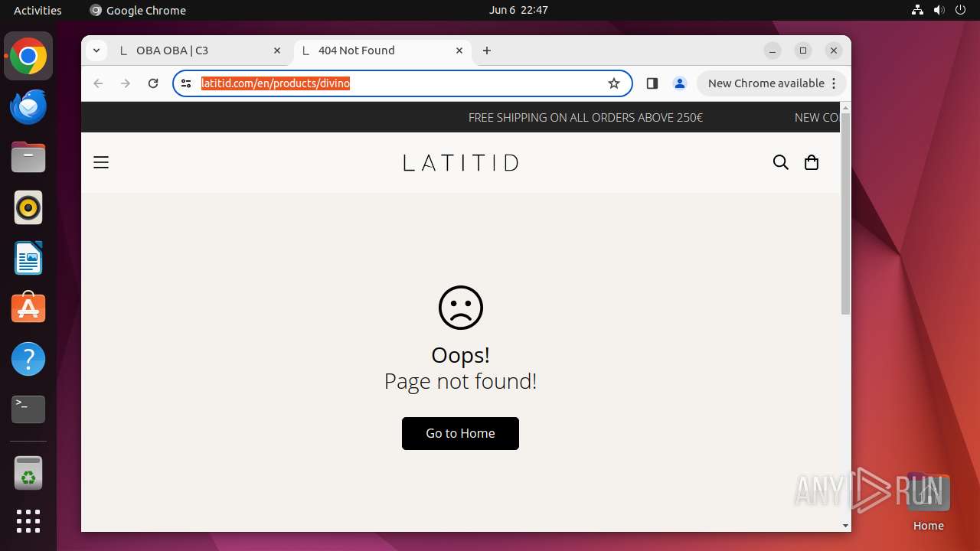Image resolution: width=980 pixels, height=551 pixels.
Task: Open site information icon in the address bar
Action: click(186, 83)
